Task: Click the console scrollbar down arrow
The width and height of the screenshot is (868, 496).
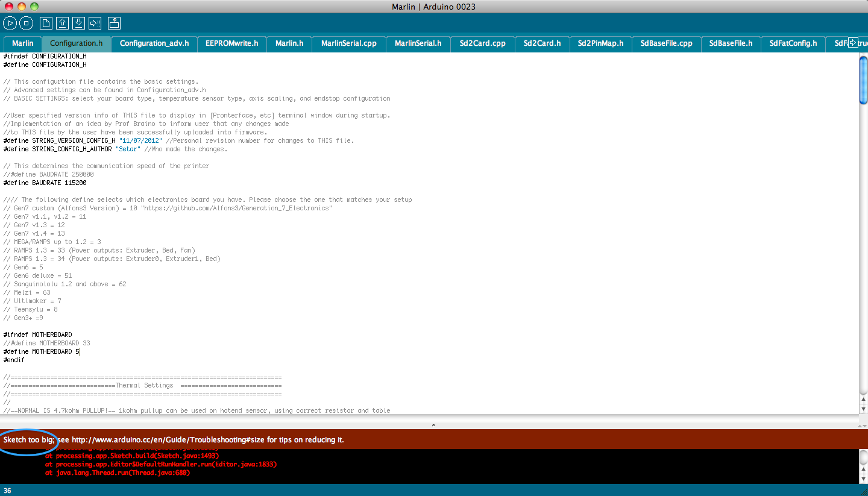Action: 863,478
